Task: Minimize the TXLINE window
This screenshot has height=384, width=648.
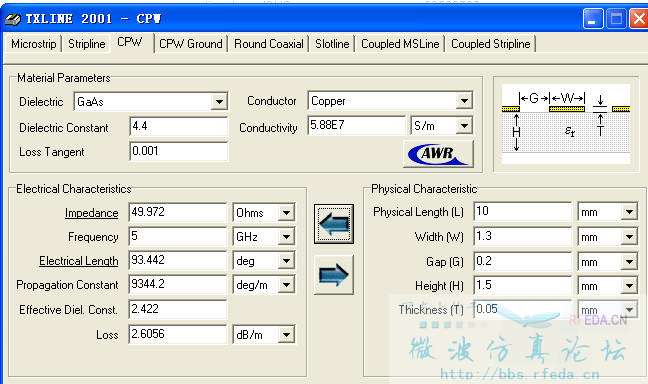Action: (593, 19)
